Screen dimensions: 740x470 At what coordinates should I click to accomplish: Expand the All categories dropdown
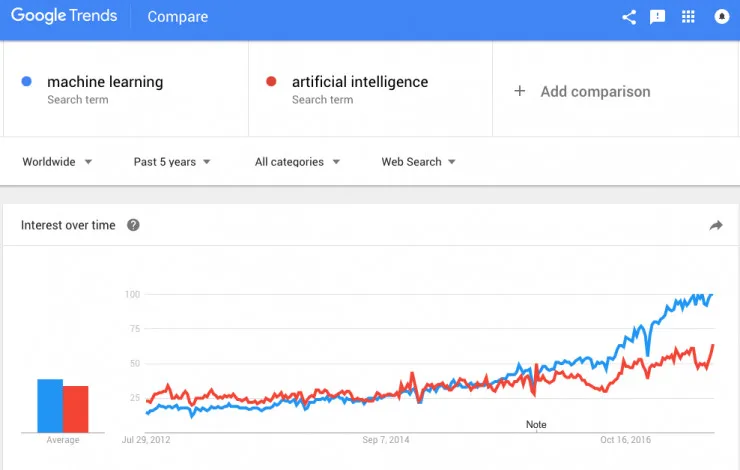click(x=297, y=162)
